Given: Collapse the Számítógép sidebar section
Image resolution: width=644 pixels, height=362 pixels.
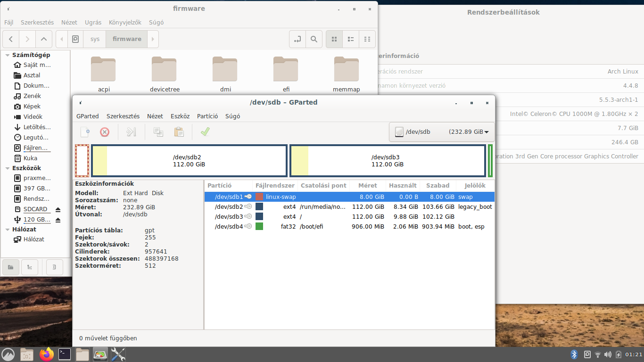Looking at the screenshot, I should (7, 55).
